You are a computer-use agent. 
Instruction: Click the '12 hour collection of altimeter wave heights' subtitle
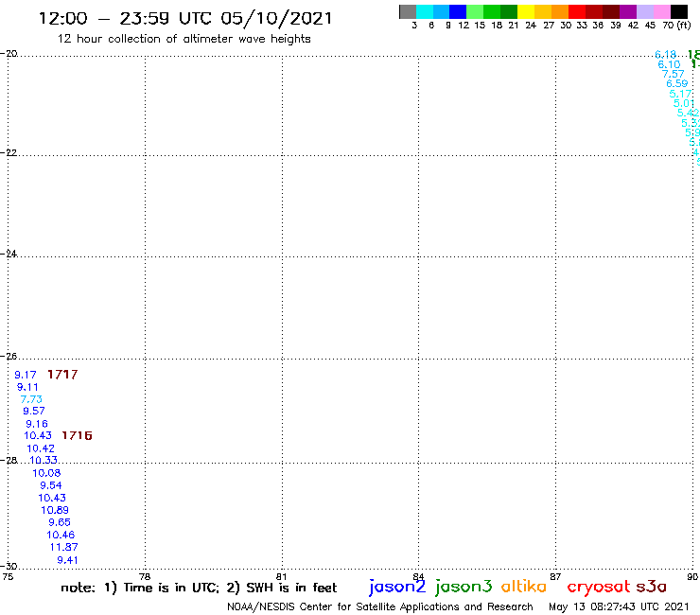[184, 39]
